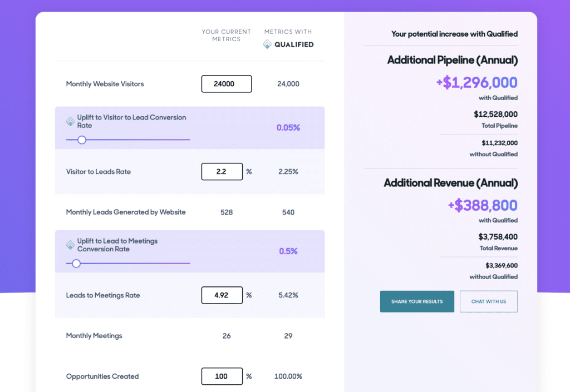Click the Monthly Website Visitors input field

click(x=227, y=84)
